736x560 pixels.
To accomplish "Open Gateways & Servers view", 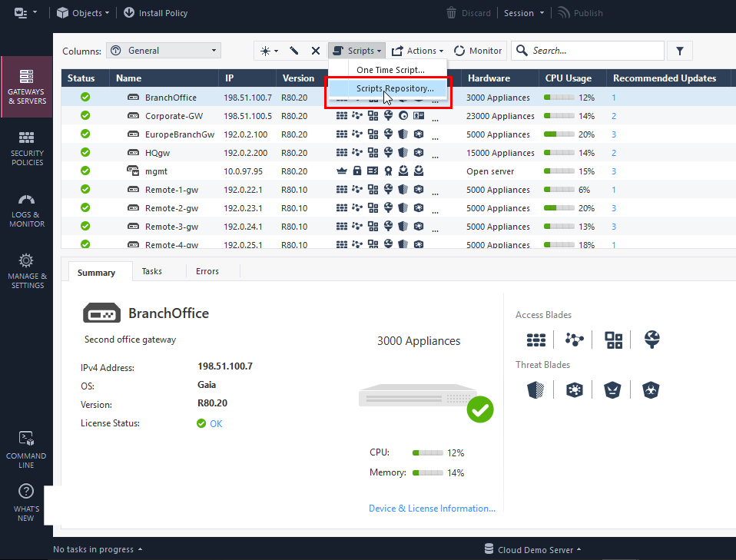I will tap(27, 87).
